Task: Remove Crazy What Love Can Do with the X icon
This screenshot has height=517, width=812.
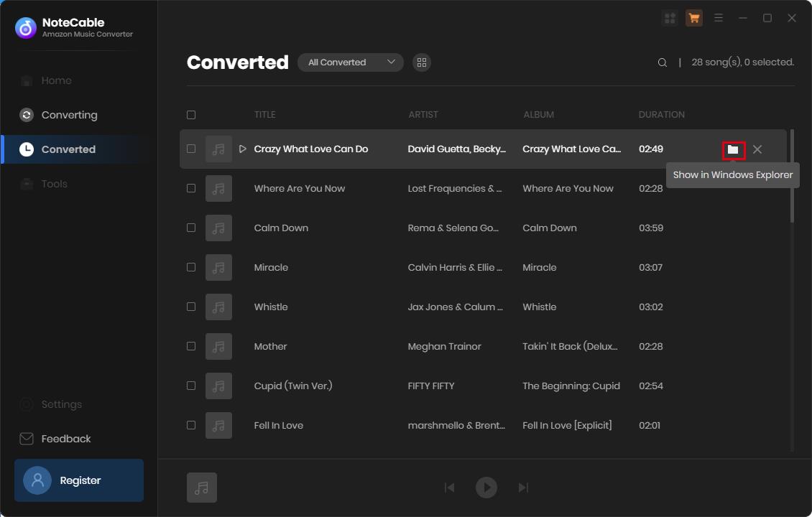Action: point(757,149)
